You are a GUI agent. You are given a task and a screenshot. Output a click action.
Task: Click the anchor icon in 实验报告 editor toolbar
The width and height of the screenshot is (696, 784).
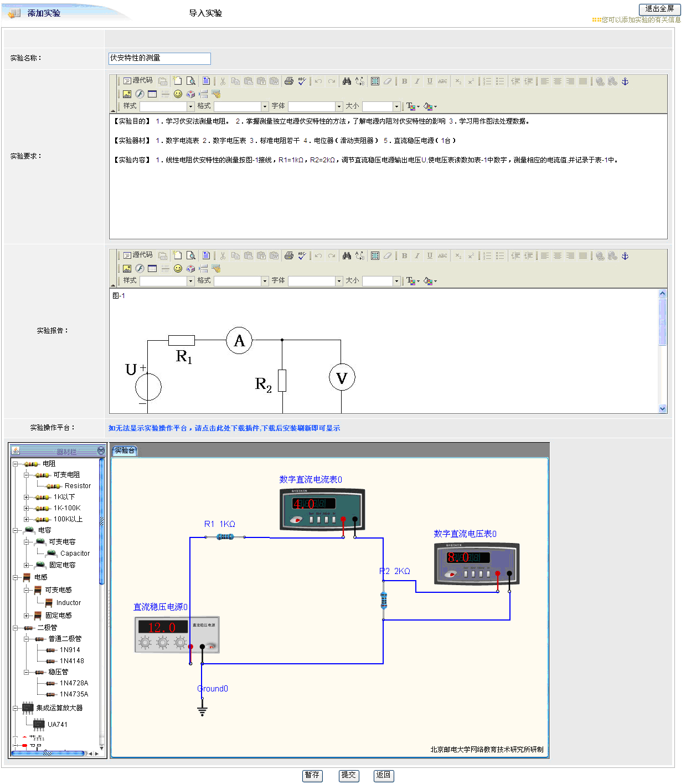click(625, 256)
